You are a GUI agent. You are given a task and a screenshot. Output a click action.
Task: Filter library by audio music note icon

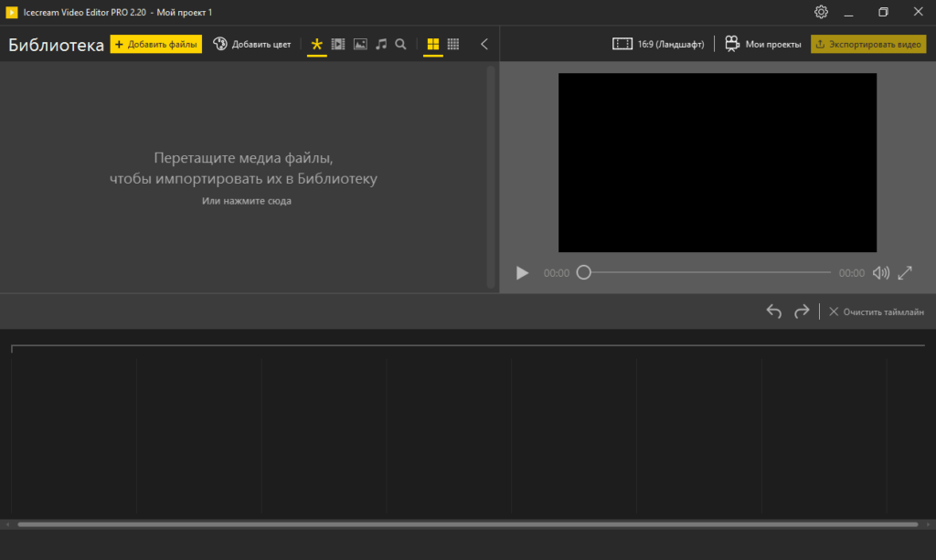coord(381,44)
